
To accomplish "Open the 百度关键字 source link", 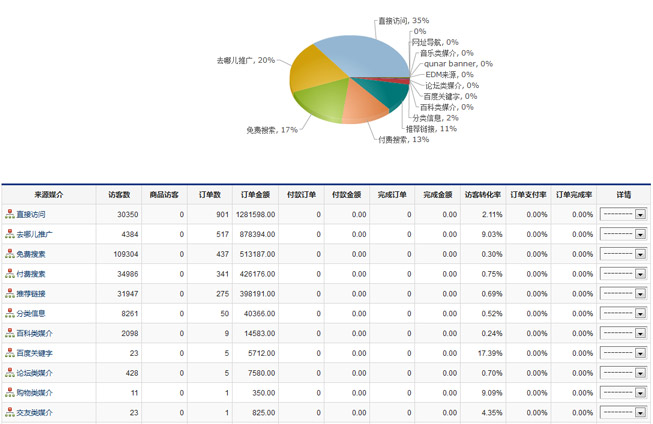I will (35, 353).
